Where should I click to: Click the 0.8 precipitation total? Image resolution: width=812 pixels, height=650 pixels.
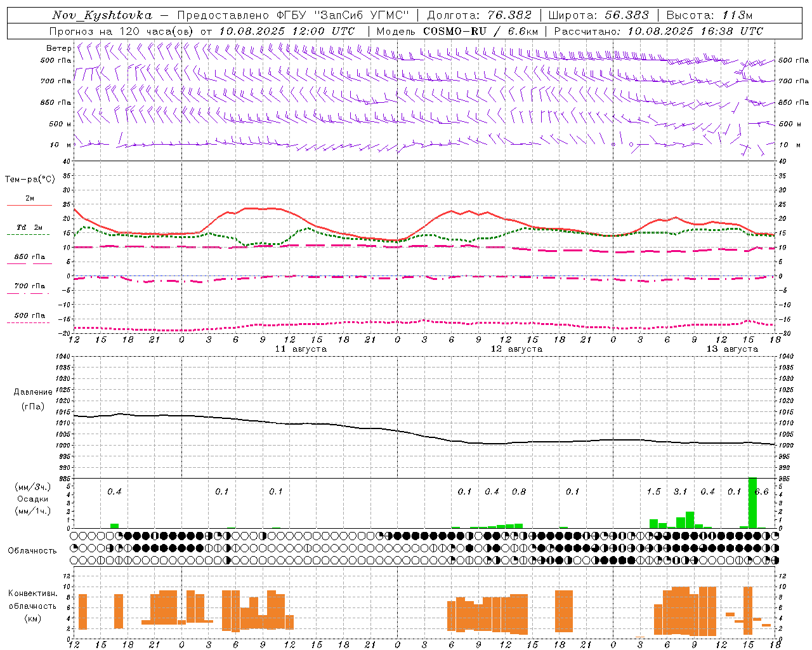(518, 491)
